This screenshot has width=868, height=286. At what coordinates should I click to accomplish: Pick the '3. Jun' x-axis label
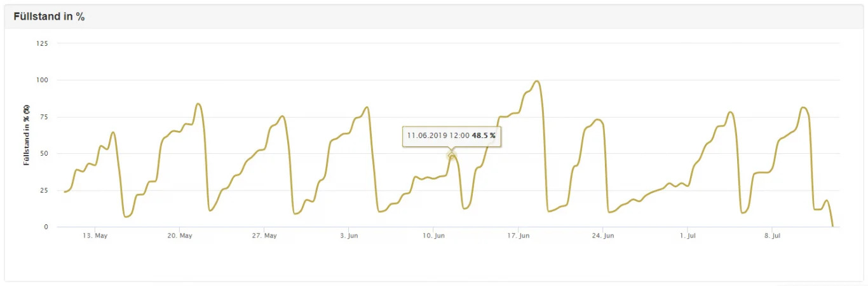[349, 236]
